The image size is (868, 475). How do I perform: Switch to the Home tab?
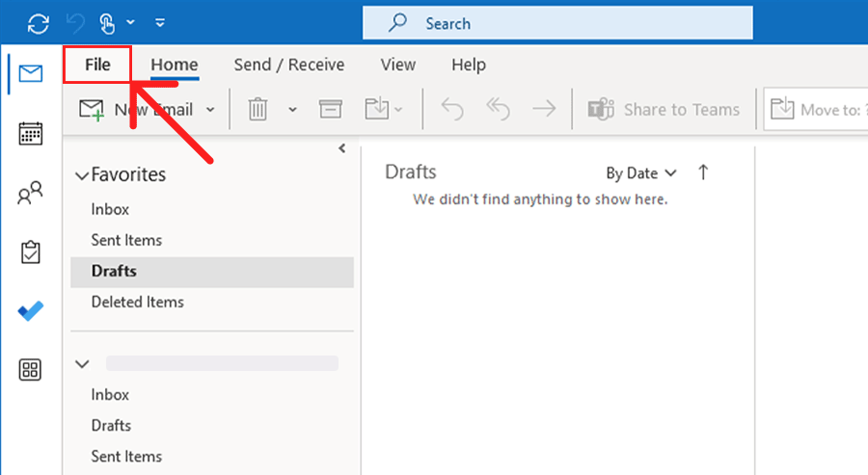(175, 65)
